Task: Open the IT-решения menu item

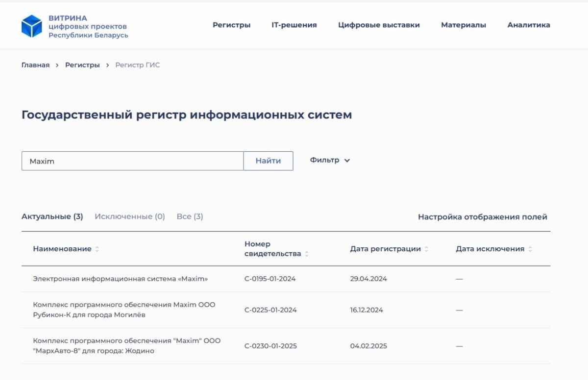Action: (294, 25)
